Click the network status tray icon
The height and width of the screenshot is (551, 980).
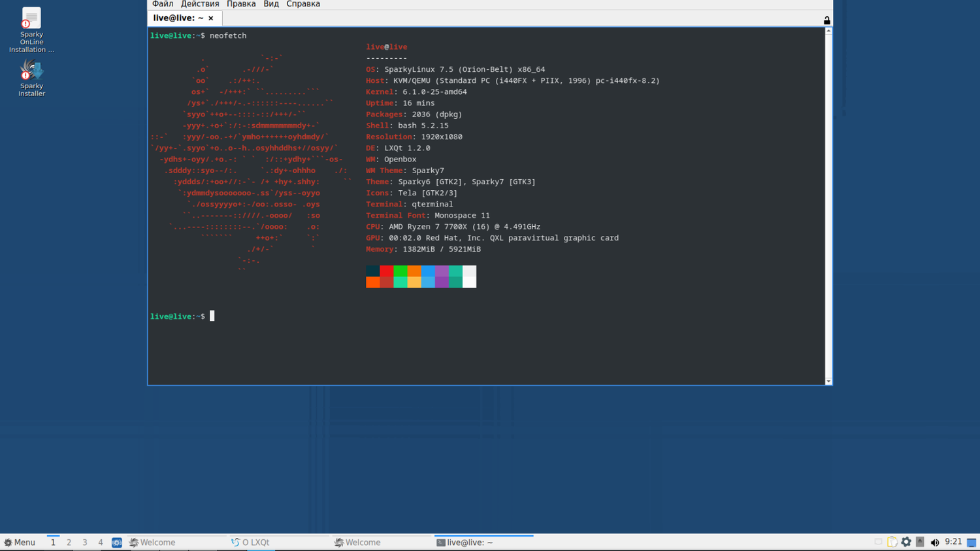click(878, 542)
